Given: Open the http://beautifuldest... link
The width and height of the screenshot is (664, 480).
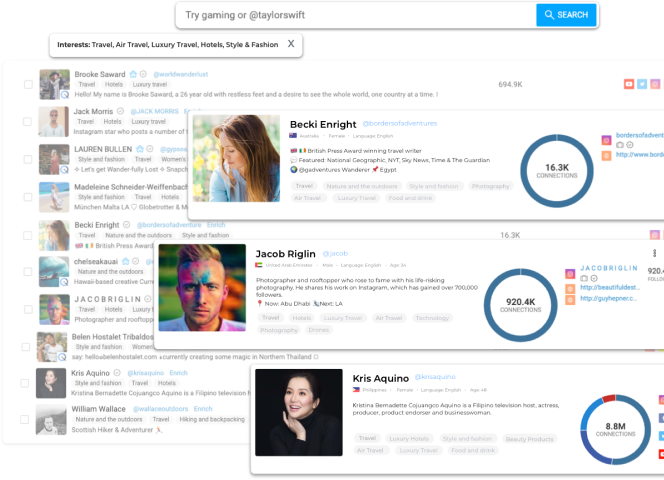Looking at the screenshot, I should coord(610,287).
